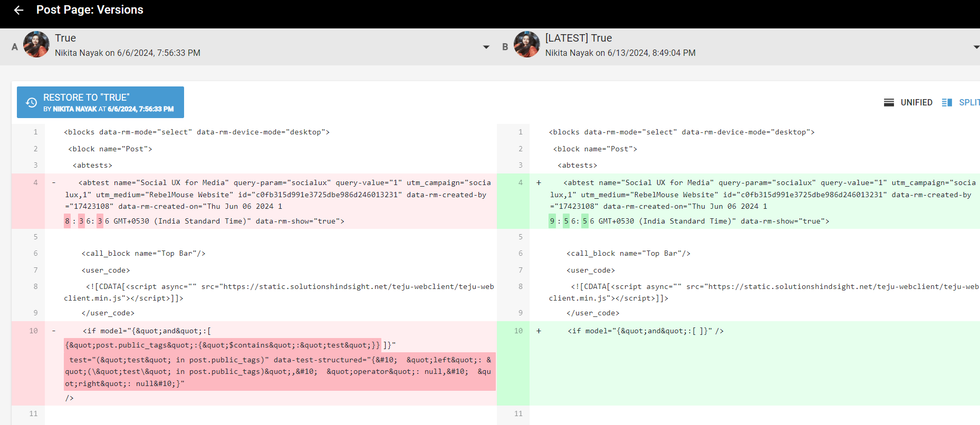Click the version A author avatar
This screenshot has height=425, width=980.
pyautogui.click(x=36, y=45)
